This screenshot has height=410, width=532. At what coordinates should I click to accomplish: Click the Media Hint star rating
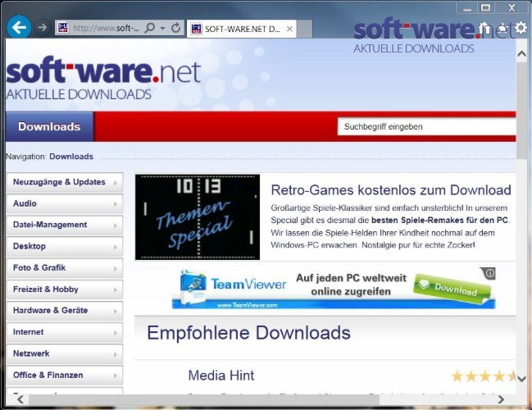484,376
